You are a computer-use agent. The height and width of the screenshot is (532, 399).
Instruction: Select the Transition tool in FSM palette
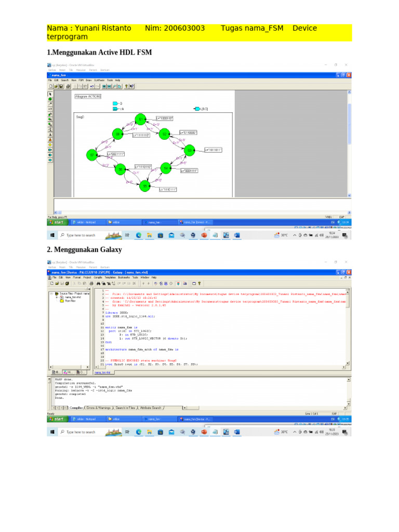pos(50,104)
